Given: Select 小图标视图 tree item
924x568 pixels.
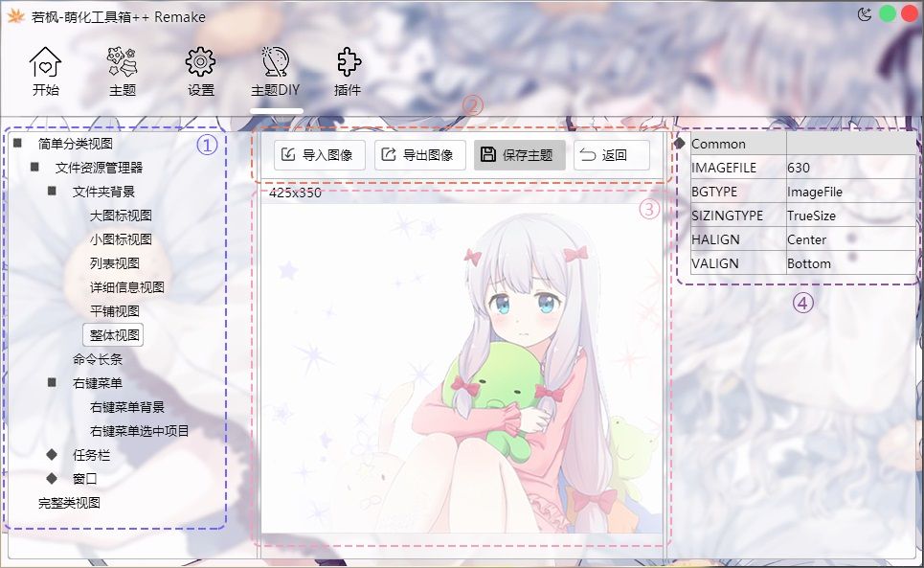Looking at the screenshot, I should (x=121, y=239).
